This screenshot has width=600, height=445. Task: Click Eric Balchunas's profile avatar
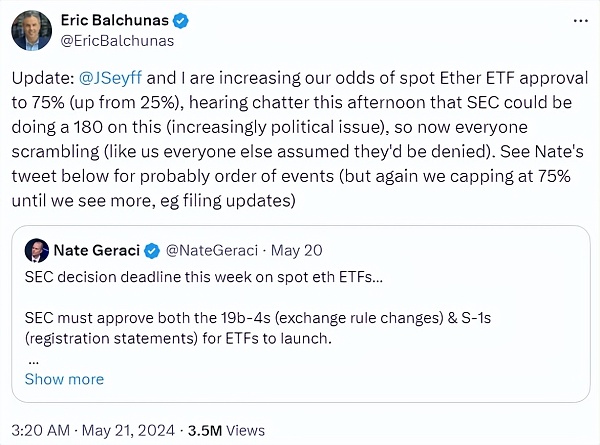click(x=31, y=30)
